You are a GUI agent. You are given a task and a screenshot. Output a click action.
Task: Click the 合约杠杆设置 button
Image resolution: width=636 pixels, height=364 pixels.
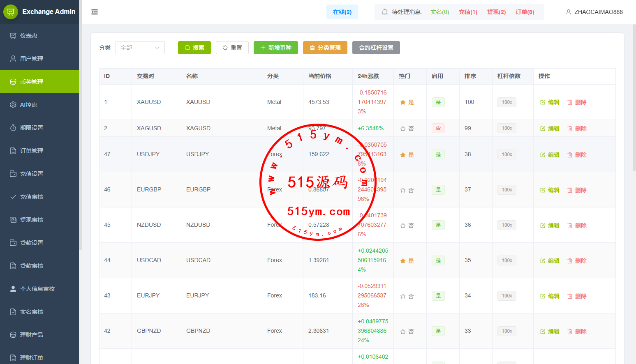pyautogui.click(x=376, y=48)
